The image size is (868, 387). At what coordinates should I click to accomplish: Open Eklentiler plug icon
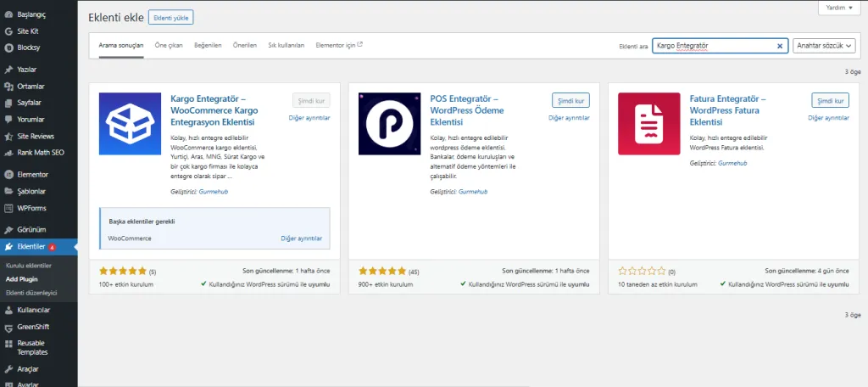(8, 247)
